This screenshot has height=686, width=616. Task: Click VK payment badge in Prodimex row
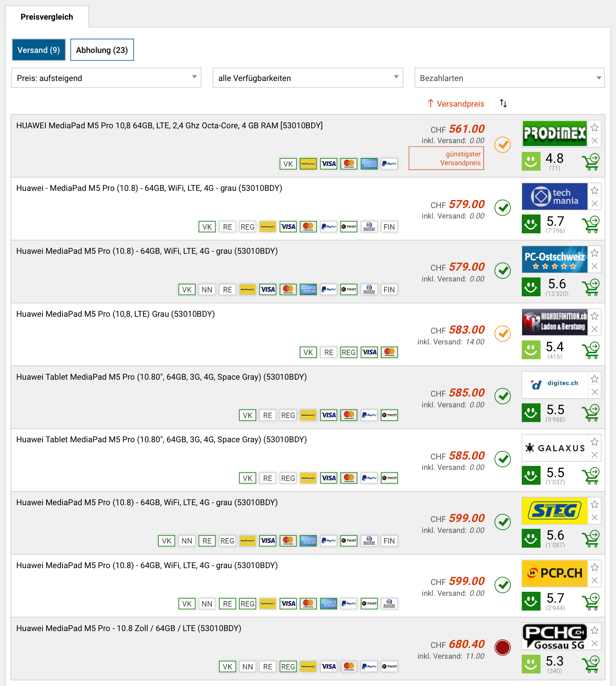tap(288, 164)
